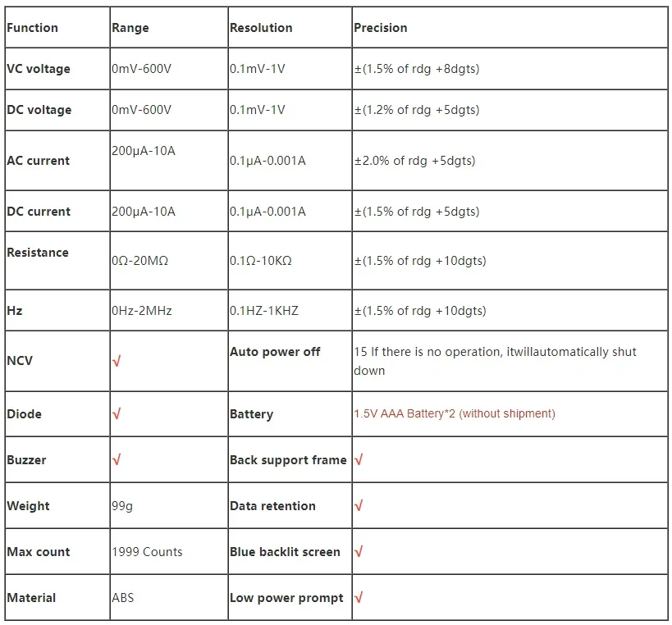Click the red checkmark in the Diode row
Screen dimensions: 672x625
coord(117,414)
